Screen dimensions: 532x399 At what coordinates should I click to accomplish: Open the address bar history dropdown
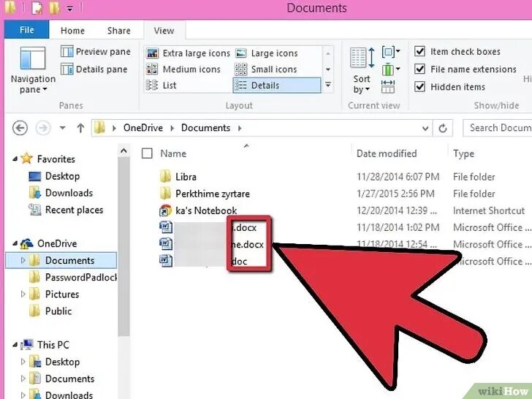coord(425,129)
